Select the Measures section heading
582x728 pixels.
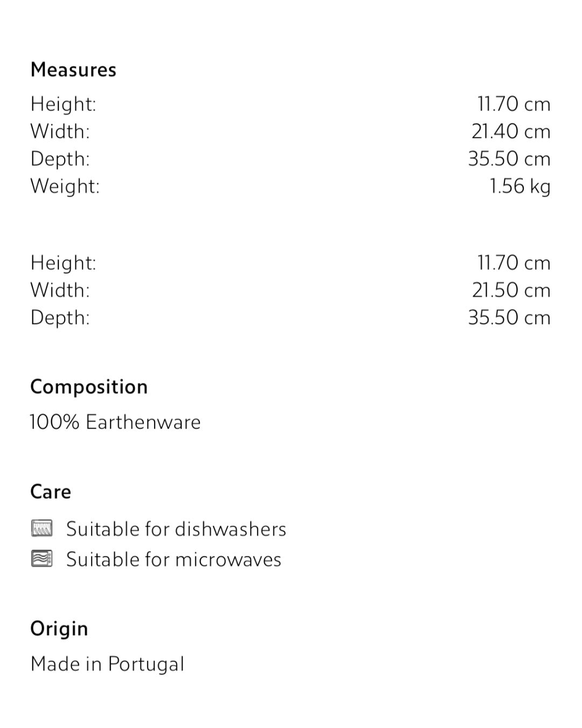(x=73, y=70)
